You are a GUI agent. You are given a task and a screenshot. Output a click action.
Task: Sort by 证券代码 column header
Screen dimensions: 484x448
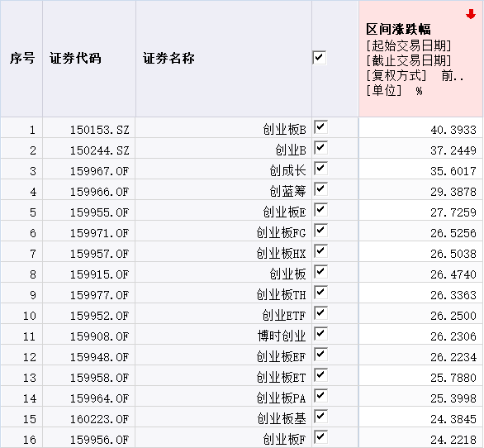75,58
